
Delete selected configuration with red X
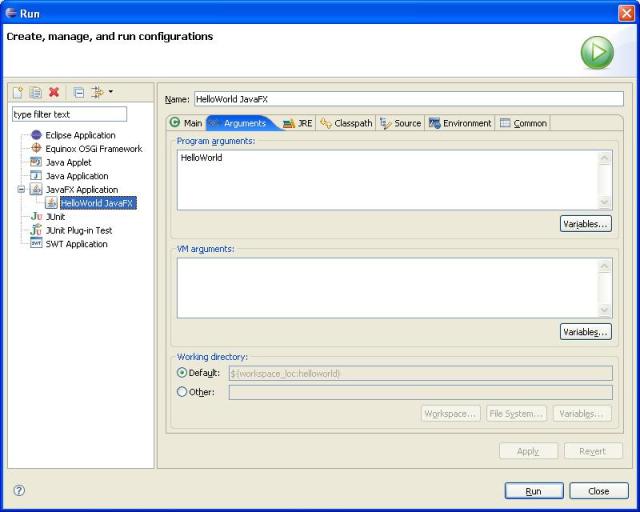54,92
